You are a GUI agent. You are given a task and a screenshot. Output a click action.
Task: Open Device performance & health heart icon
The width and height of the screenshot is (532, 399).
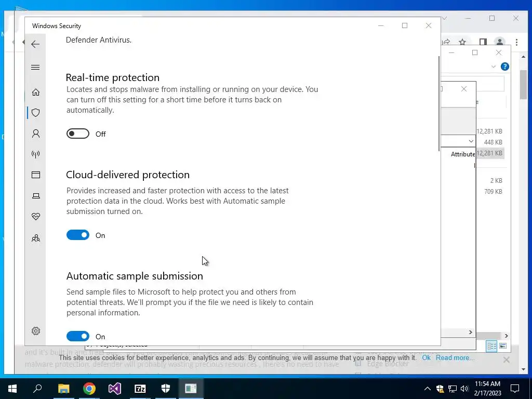36,217
